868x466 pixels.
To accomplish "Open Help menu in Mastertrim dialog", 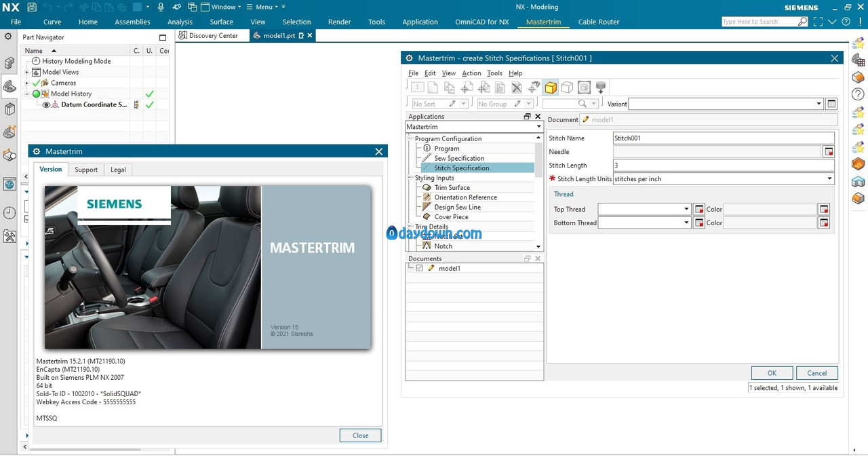I will 515,73.
